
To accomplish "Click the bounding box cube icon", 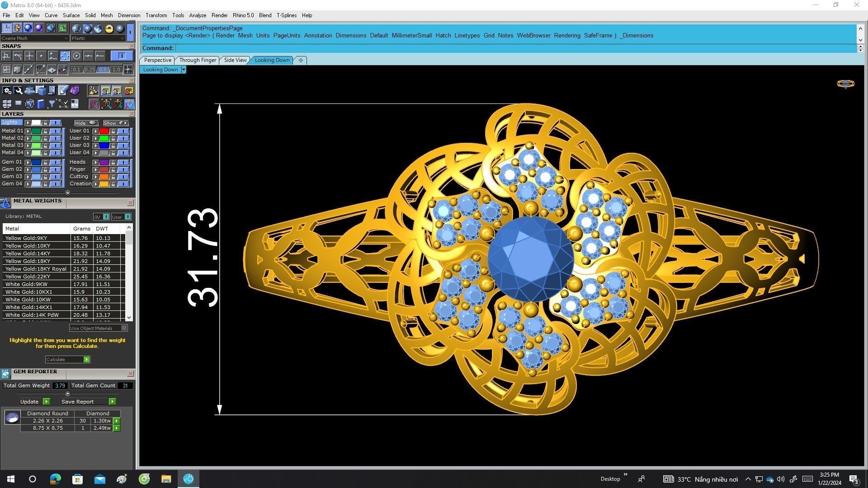I will tap(29, 104).
